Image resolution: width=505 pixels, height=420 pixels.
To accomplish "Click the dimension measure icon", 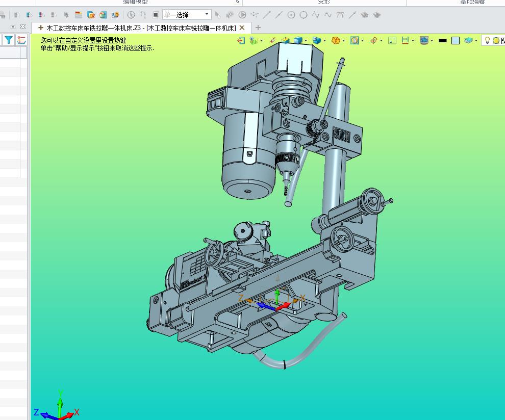I will [405, 40].
